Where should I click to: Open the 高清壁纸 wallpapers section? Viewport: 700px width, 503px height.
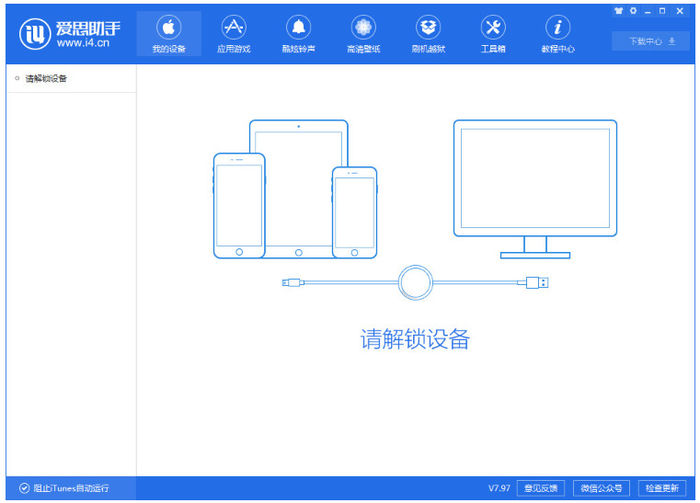[363, 34]
